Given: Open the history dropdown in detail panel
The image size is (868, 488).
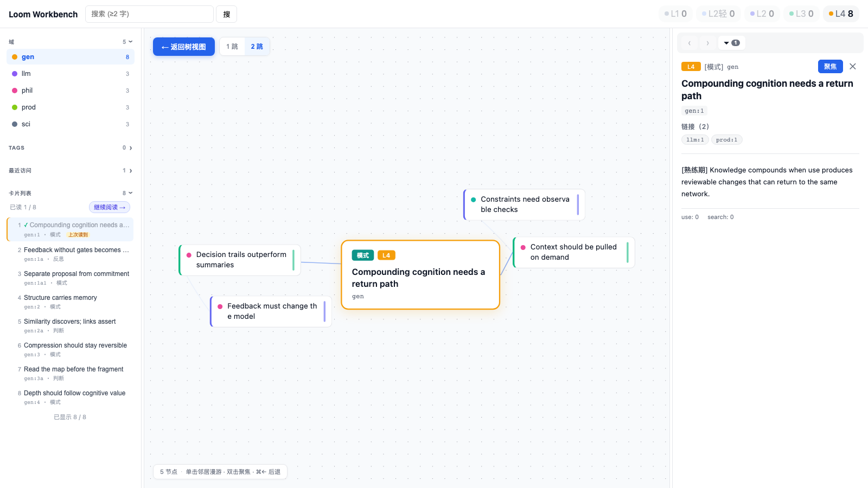Looking at the screenshot, I should (x=732, y=43).
